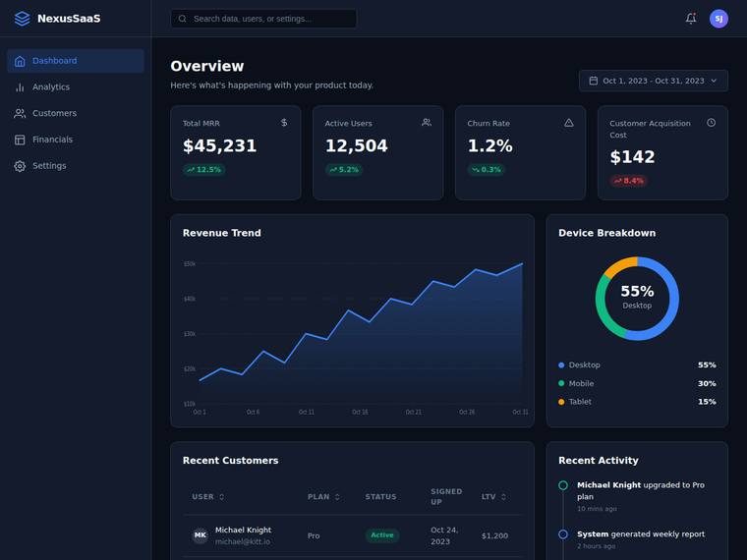Click the Financials table icon
Screen dimensions: 747x560
pyautogui.click(x=20, y=140)
